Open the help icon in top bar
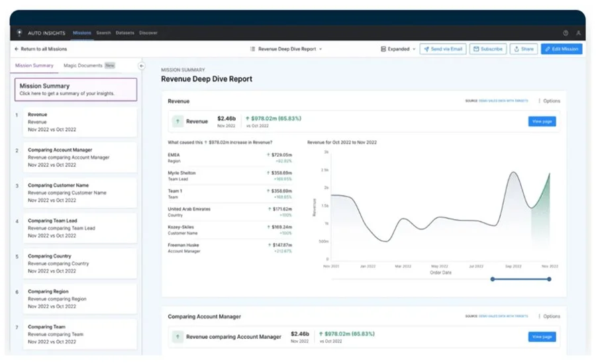This screenshot has width=596, height=364. tap(566, 33)
